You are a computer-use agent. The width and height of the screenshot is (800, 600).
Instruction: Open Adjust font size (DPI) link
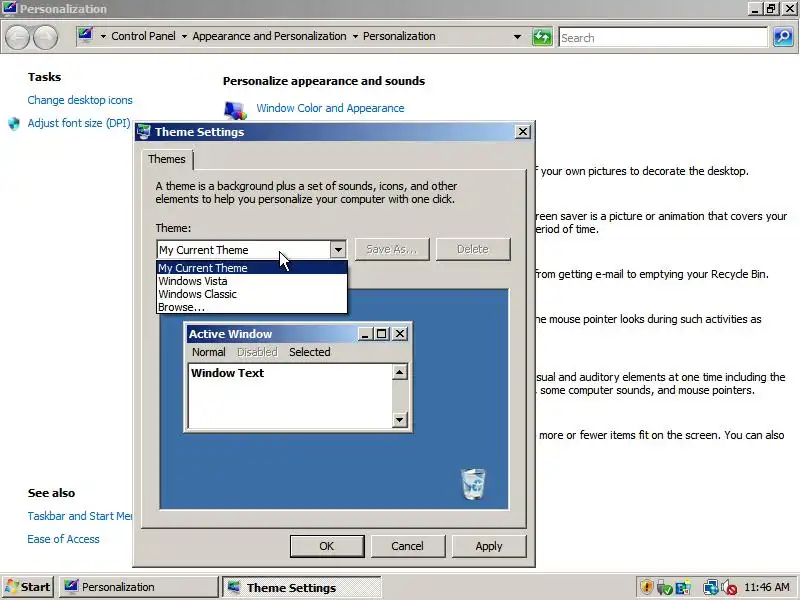pyautogui.click(x=79, y=123)
